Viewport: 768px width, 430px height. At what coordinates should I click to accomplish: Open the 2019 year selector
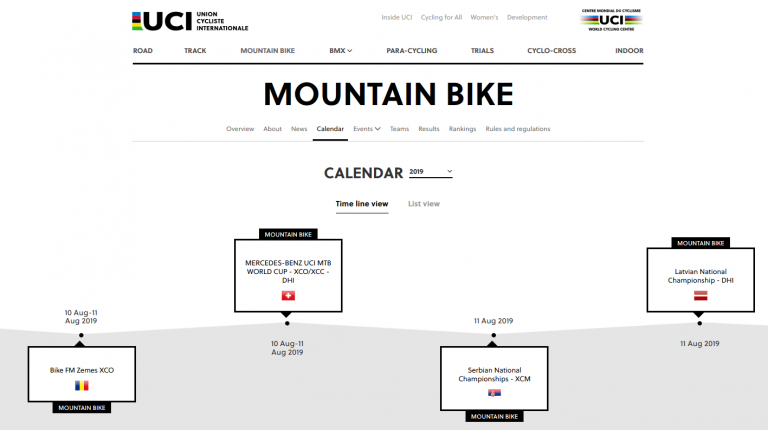tap(431, 172)
